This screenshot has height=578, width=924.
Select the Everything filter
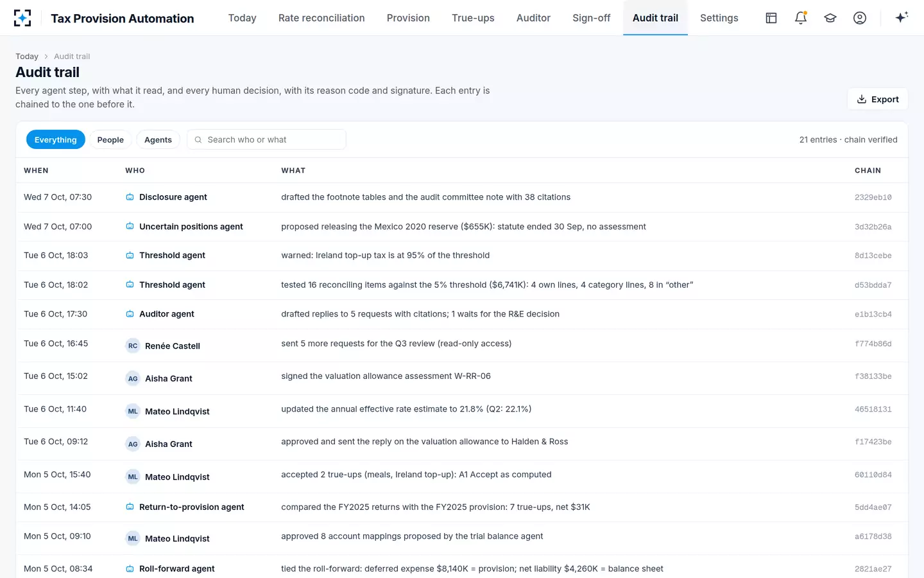56,139
